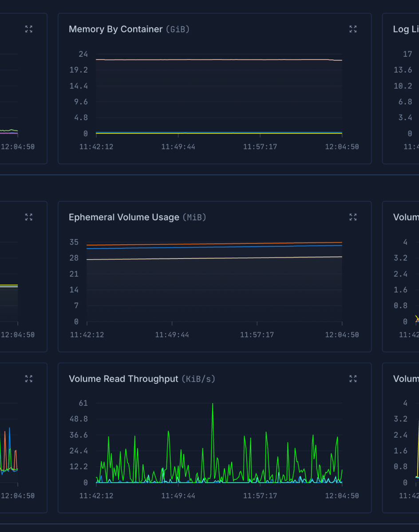The image size is (419, 532).
Task: Select the blue line in Ephemeral Volume Usage
Action: 213,247
